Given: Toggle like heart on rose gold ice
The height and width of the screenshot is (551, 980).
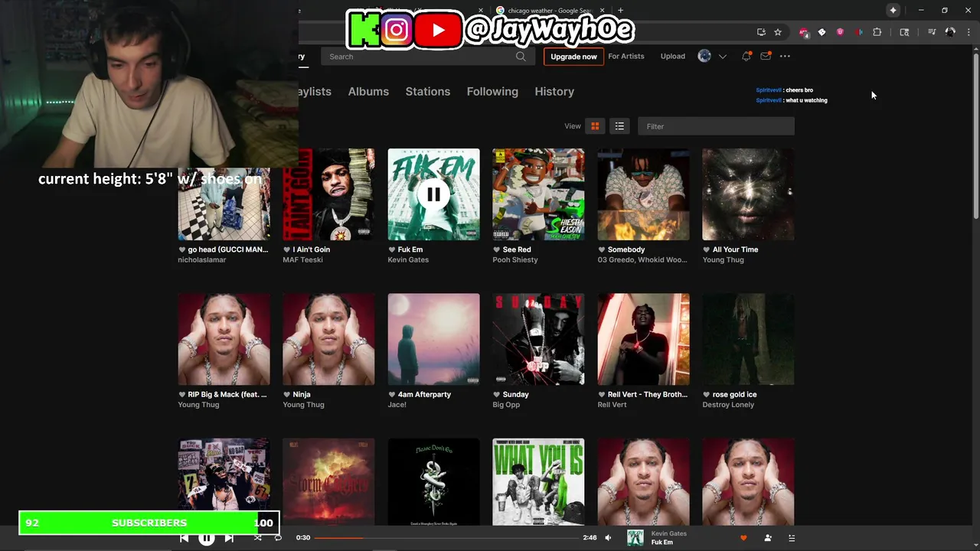Looking at the screenshot, I should point(706,394).
